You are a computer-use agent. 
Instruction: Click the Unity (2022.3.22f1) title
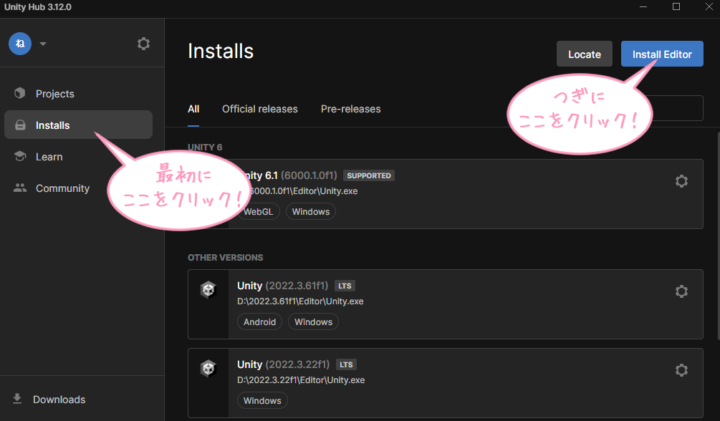click(283, 365)
